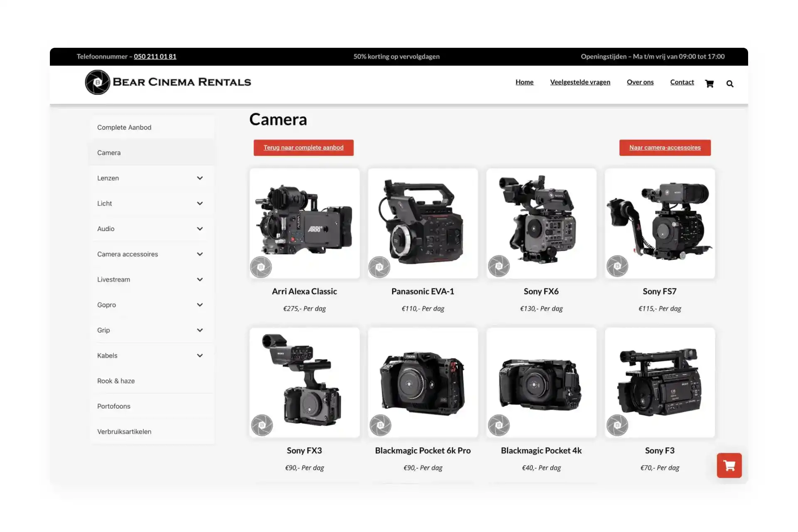Click the €40,- Per dag price
The height and width of the screenshot is (532, 798).
pos(541,468)
